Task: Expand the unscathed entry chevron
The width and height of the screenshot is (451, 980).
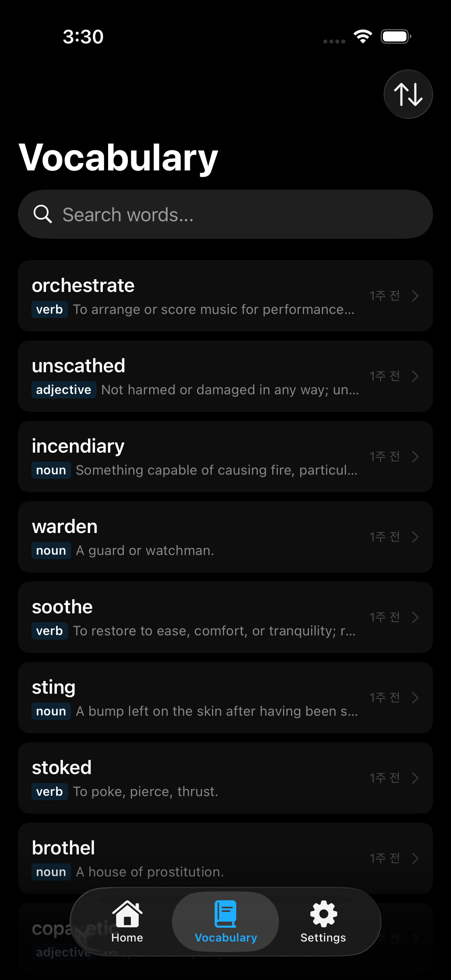Action: pos(415,376)
